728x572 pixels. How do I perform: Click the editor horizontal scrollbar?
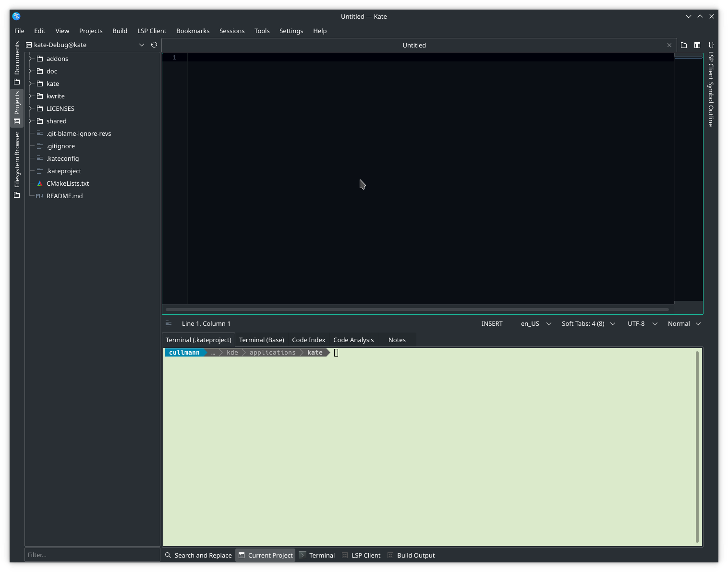[x=417, y=310]
